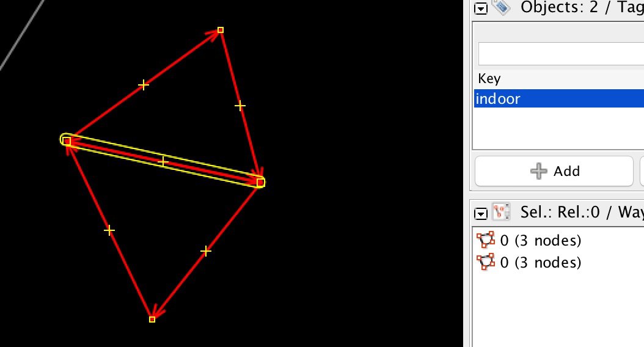The width and height of the screenshot is (644, 347).
Task: Click the midpoint cross on the lower-right triangle edge
Action: click(x=206, y=251)
